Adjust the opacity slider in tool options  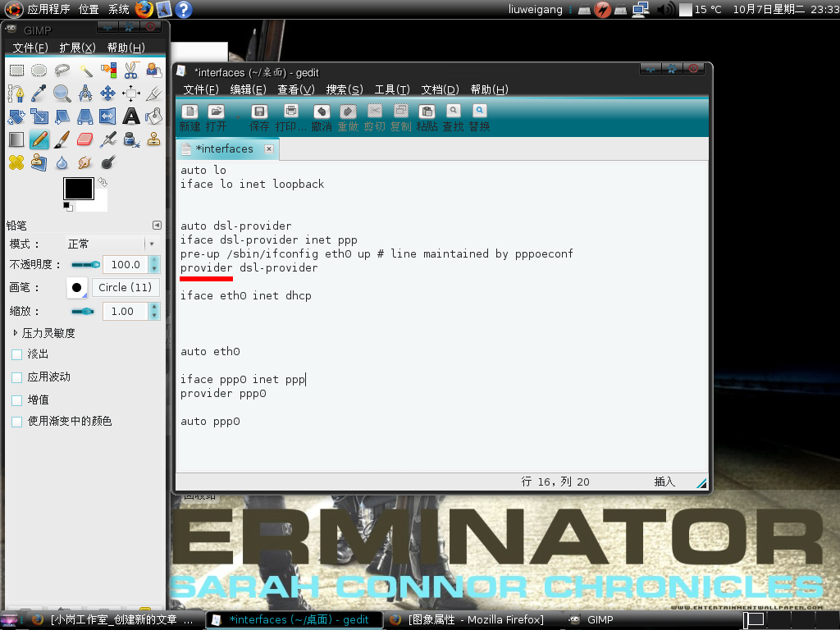point(85,265)
